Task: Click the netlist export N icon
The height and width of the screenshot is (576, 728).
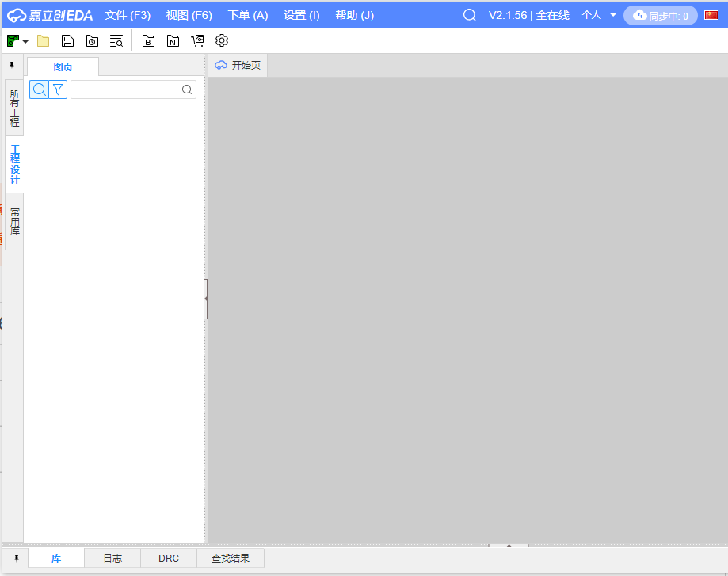Action: click(173, 41)
